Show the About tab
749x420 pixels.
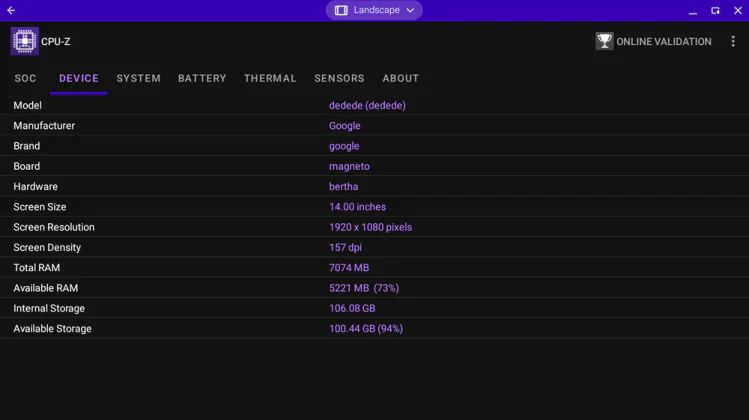click(400, 78)
